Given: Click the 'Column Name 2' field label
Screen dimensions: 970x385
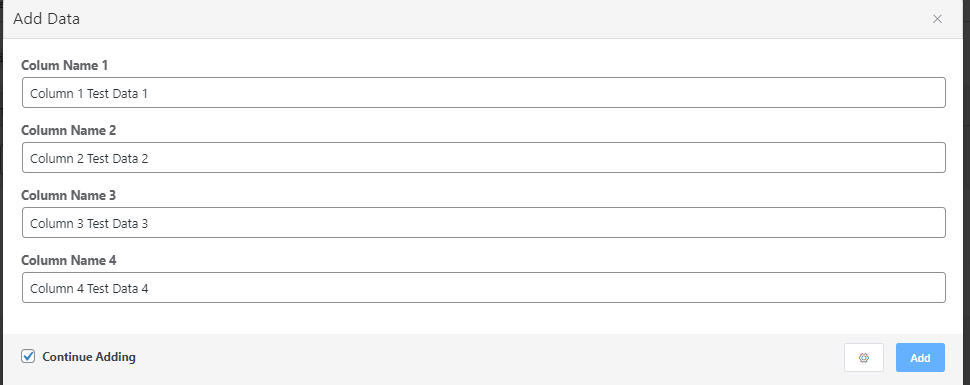Looking at the screenshot, I should coord(69,130).
